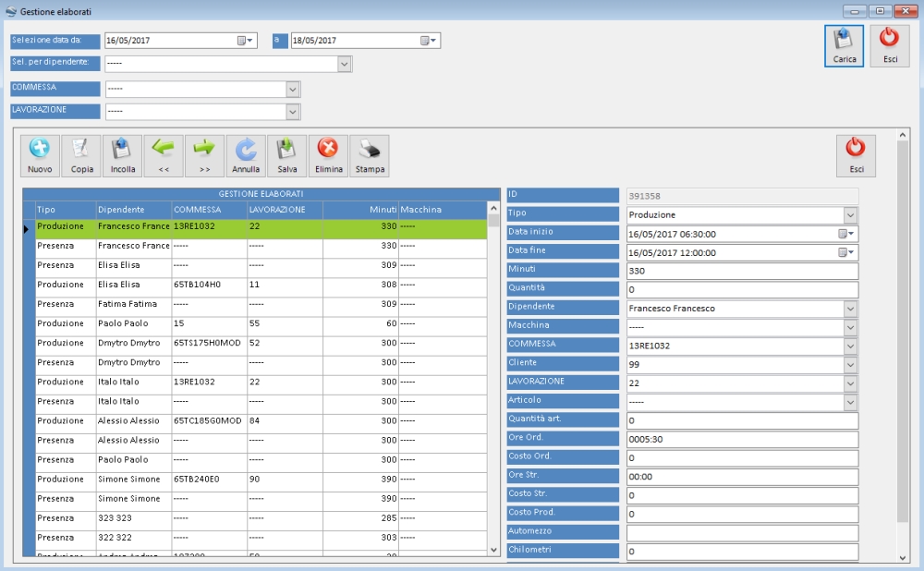Open the Tipo dropdown showing Produzione
This screenshot has height=571, width=924.
tap(850, 215)
